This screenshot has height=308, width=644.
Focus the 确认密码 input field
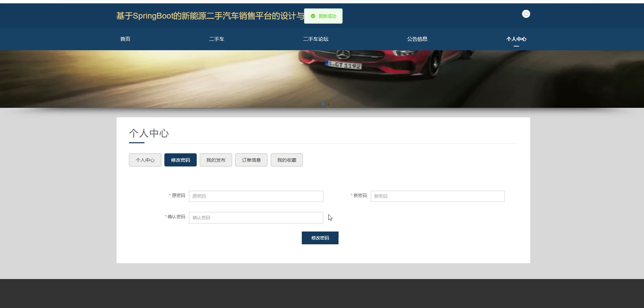256,218
